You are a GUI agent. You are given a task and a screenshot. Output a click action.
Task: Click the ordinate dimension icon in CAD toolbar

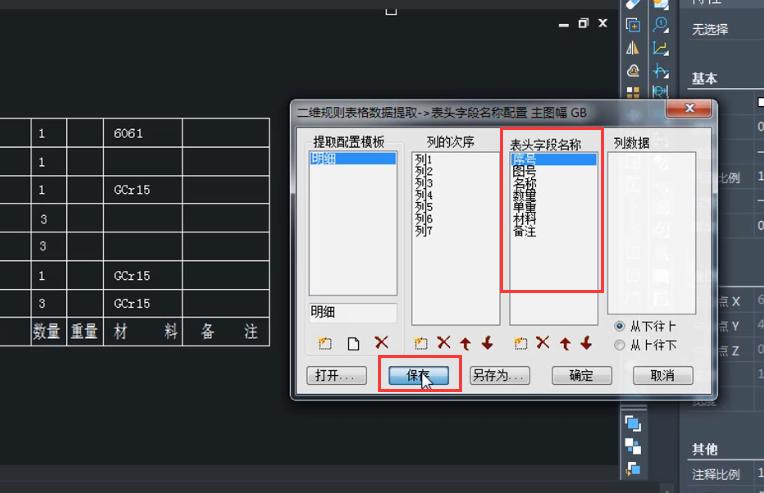click(x=661, y=48)
